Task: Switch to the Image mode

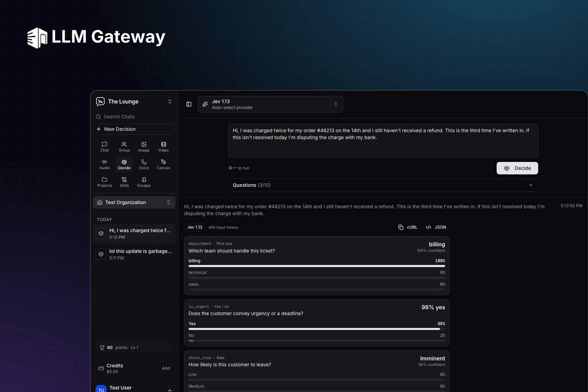Action: pos(144,147)
